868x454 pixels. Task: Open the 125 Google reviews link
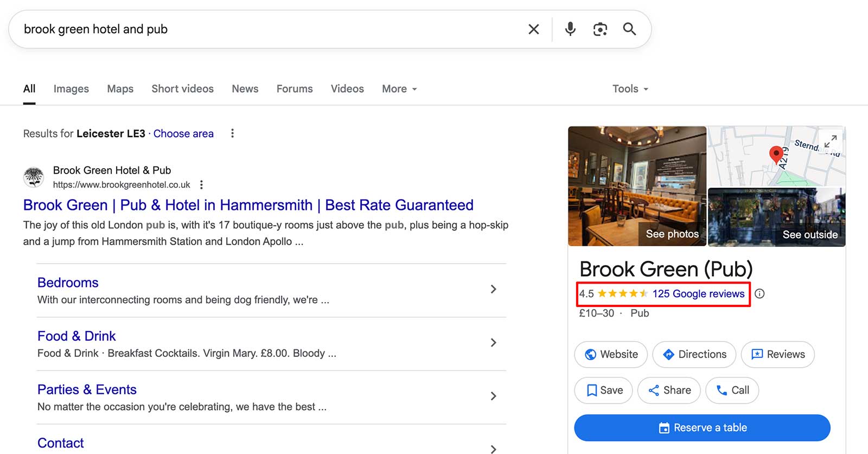click(x=698, y=294)
